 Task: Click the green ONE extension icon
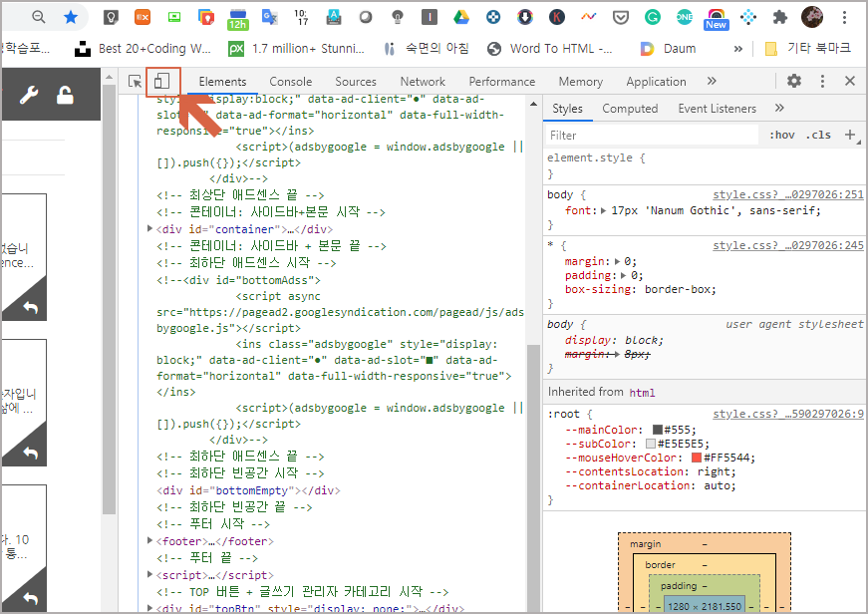click(685, 17)
